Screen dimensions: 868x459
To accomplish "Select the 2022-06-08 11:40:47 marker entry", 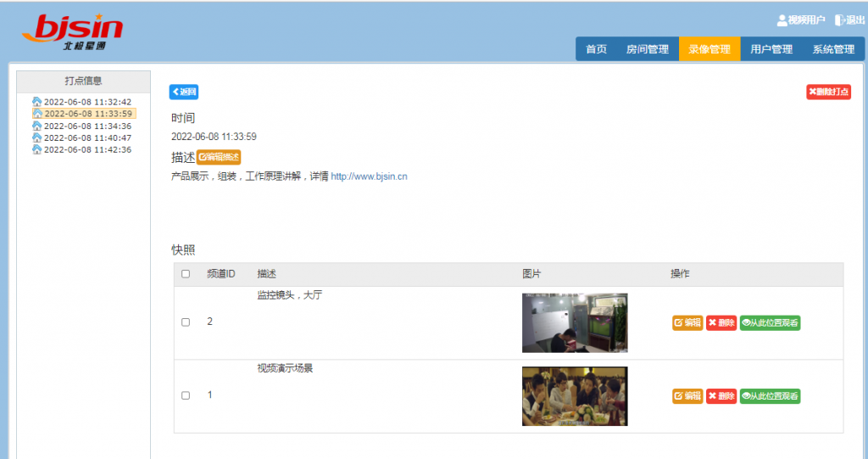I will click(87, 138).
